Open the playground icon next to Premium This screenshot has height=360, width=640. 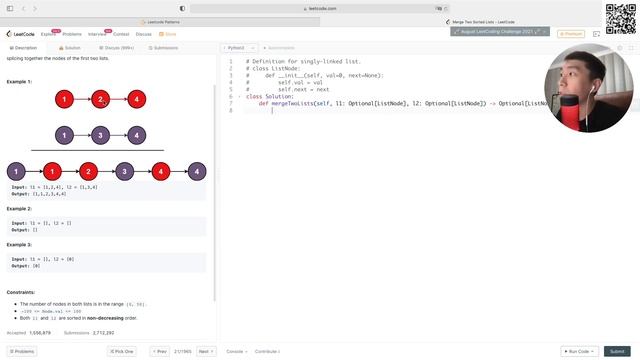coord(596,34)
